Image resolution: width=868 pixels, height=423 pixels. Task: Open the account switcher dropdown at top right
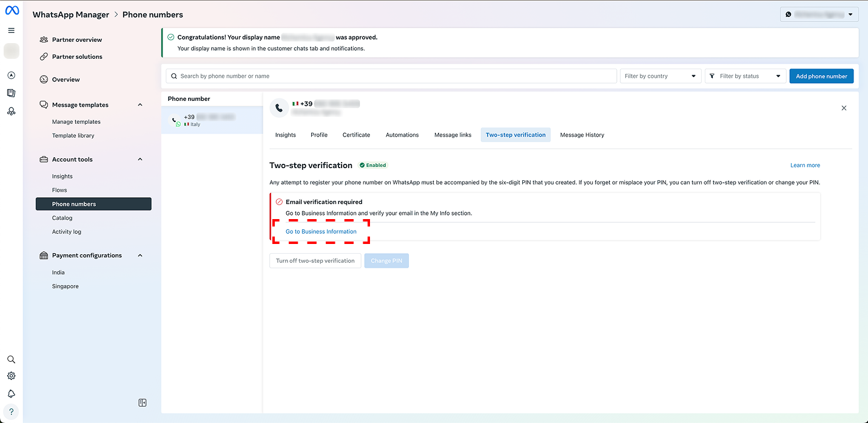[x=819, y=15]
